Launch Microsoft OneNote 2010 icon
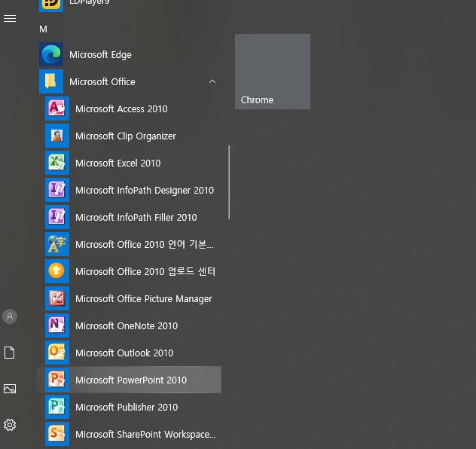Image resolution: width=476 pixels, height=449 pixels. click(x=57, y=325)
